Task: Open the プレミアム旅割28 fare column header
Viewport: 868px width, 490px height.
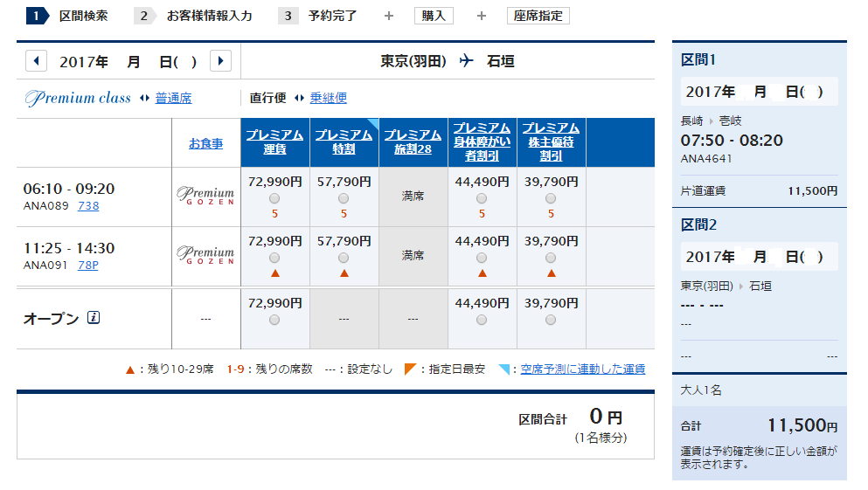Action: (x=413, y=141)
